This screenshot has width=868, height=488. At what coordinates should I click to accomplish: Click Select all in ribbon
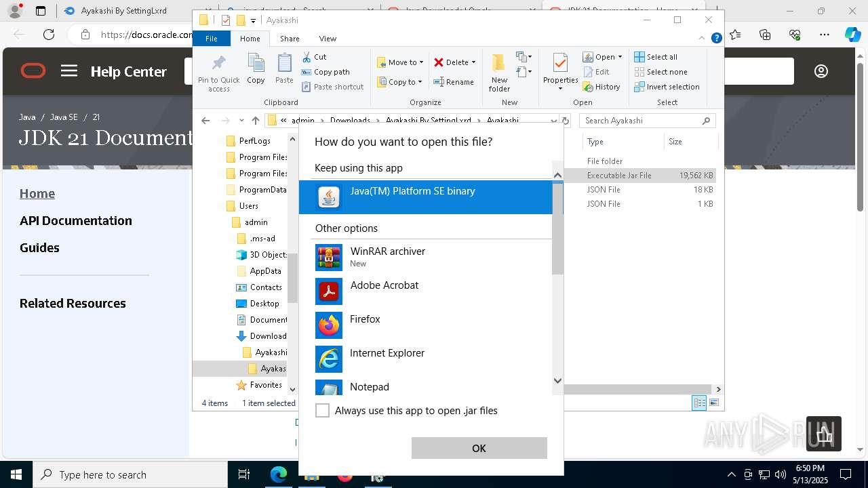pos(655,57)
